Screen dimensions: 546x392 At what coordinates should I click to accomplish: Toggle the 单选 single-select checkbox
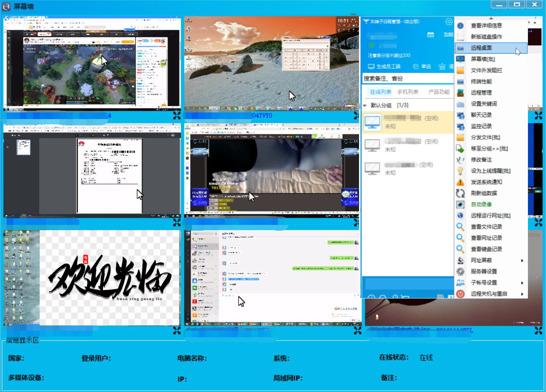point(416,66)
